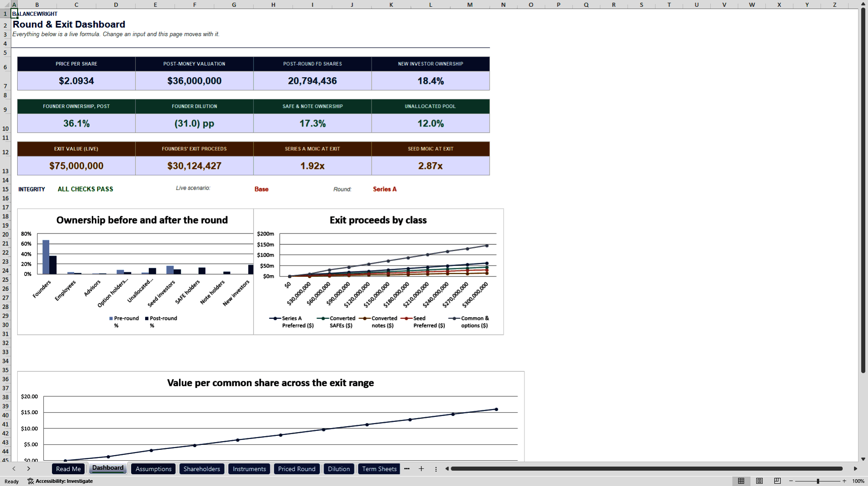Open the Shareholders sheet tab

(x=202, y=469)
